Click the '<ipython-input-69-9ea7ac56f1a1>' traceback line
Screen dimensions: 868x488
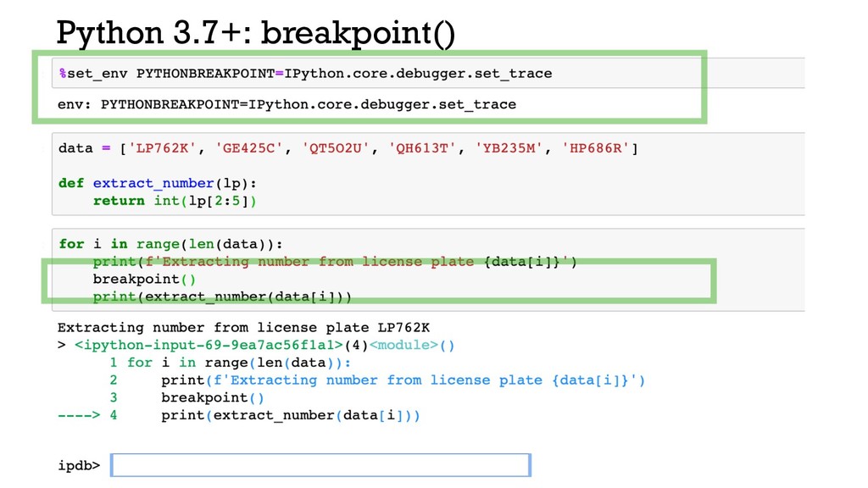click(256, 346)
